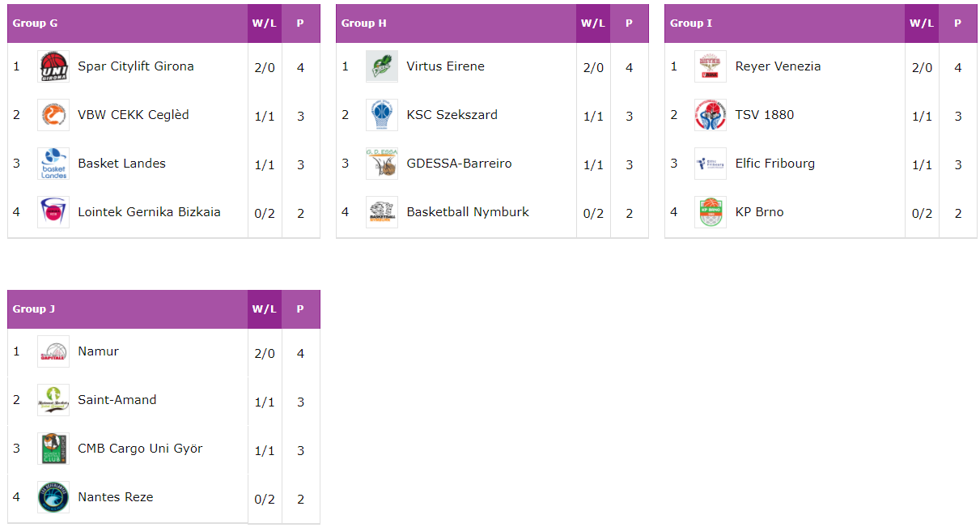Click the Virtus Eirene team logo
The width and height of the screenshot is (980, 532).
[x=382, y=66]
